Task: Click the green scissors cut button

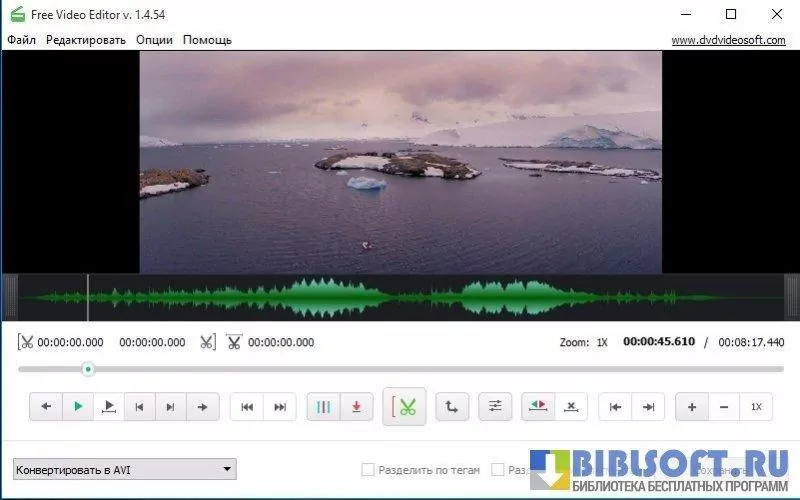Action: click(x=404, y=407)
